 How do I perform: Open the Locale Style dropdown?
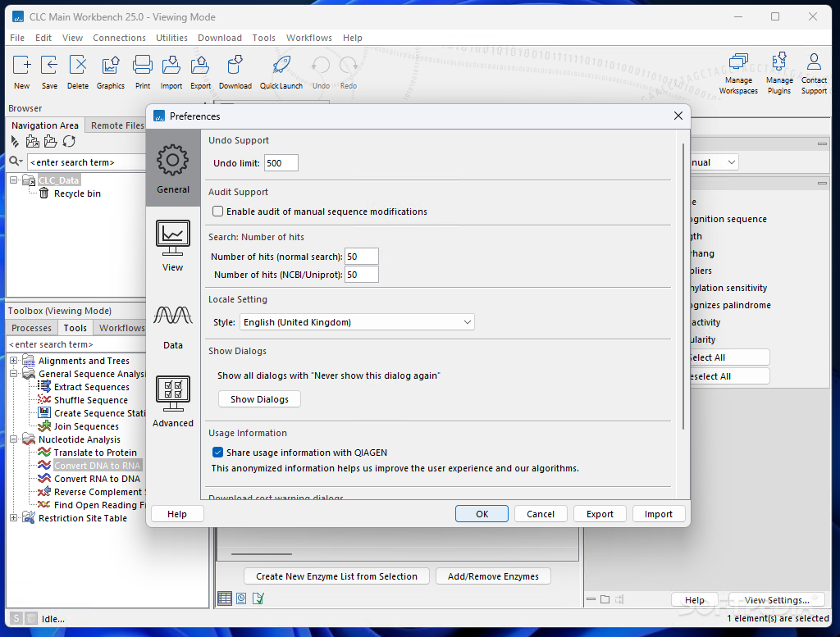coord(357,322)
